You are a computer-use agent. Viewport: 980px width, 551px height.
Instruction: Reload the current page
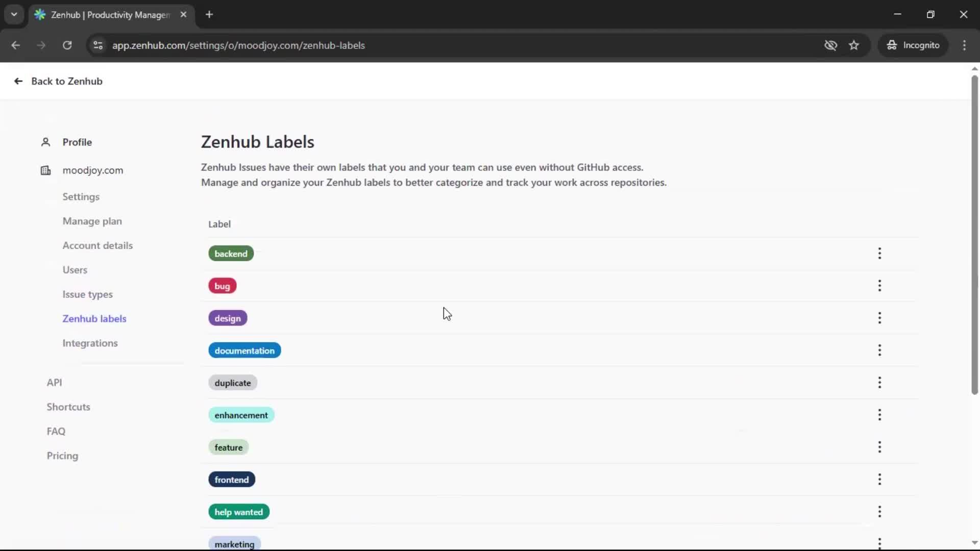tap(67, 45)
